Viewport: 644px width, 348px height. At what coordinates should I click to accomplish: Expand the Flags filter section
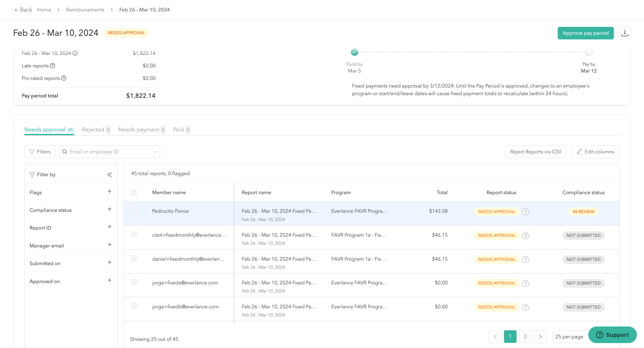point(109,191)
